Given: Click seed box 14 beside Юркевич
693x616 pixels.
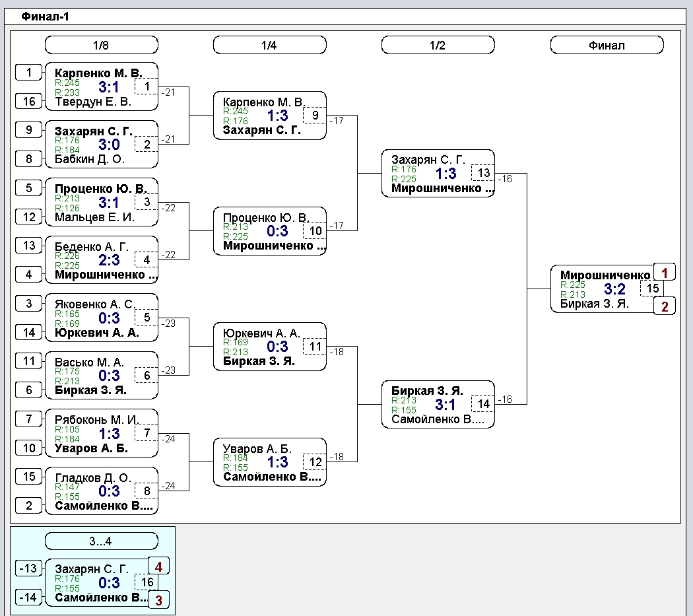Looking at the screenshot, I should tap(29, 332).
